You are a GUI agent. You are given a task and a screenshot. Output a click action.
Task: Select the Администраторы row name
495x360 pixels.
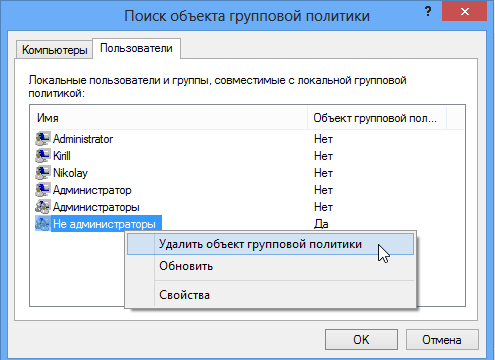pyautogui.click(x=96, y=207)
